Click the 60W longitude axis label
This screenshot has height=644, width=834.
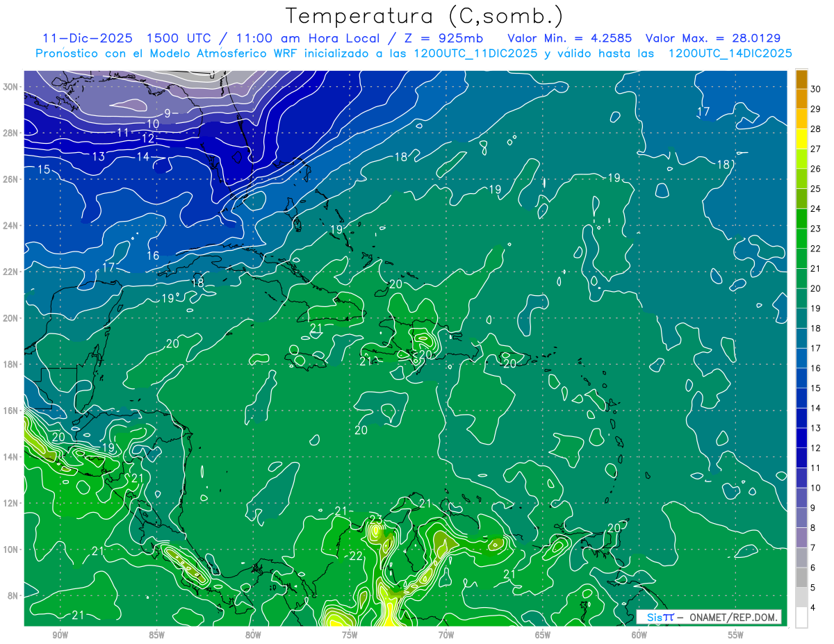pyautogui.click(x=639, y=635)
